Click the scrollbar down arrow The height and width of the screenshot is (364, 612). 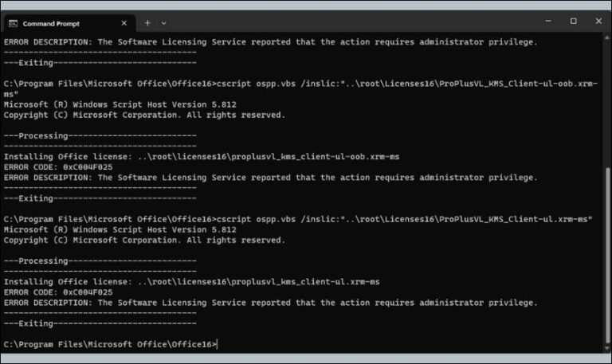(x=607, y=348)
